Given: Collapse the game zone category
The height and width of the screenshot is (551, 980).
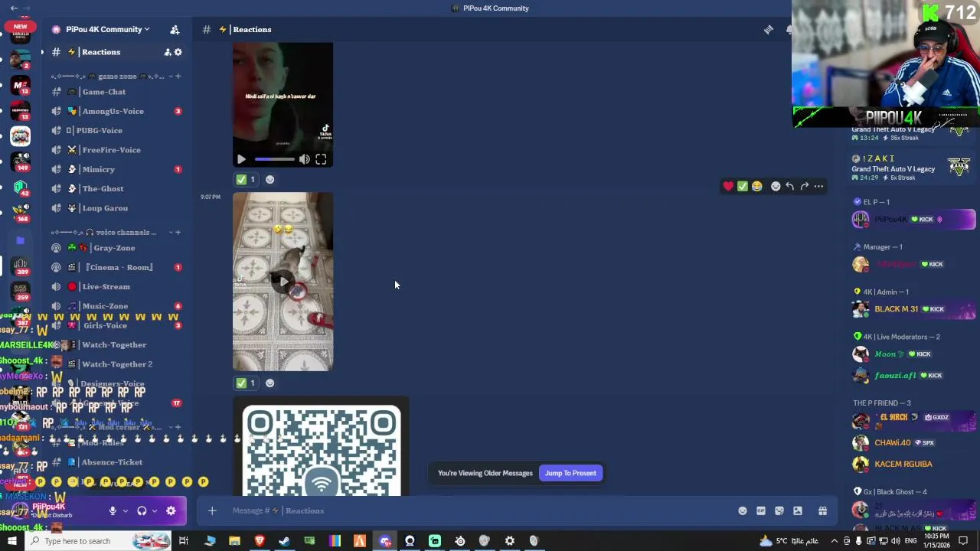Looking at the screenshot, I should pos(107,76).
